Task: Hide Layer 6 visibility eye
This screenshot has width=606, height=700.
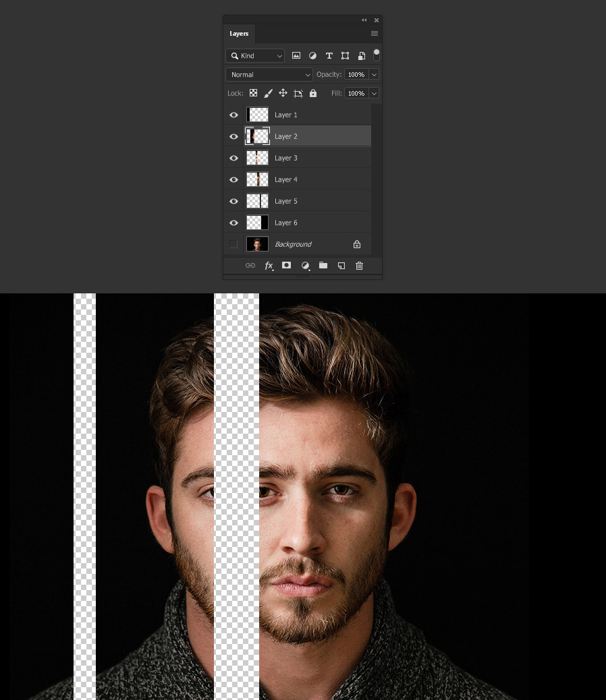Action: (233, 223)
